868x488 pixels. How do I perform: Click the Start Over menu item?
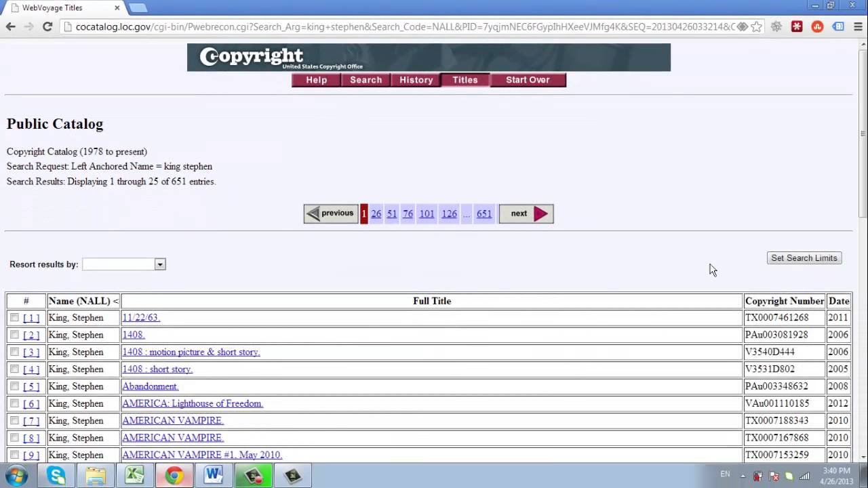pyautogui.click(x=528, y=80)
